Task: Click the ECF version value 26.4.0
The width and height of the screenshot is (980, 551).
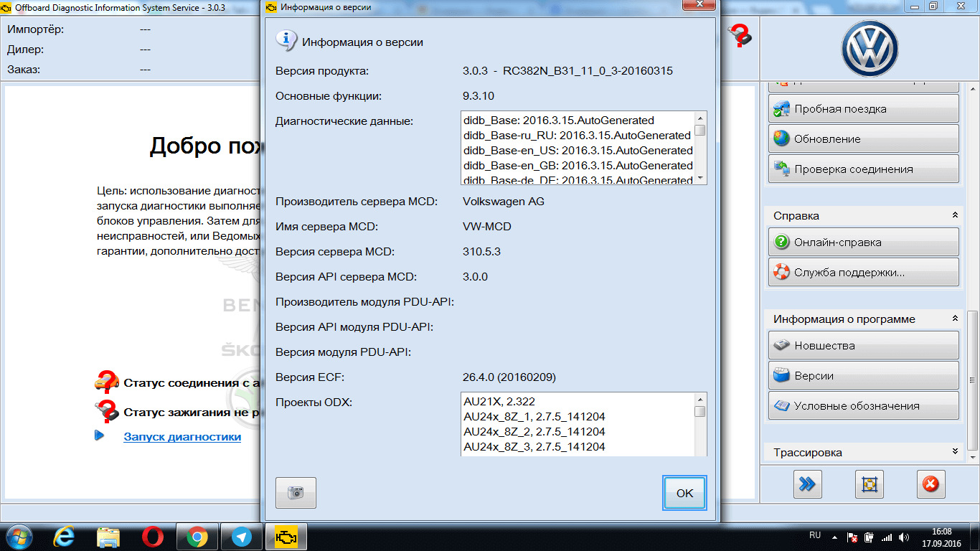Action: coord(509,377)
